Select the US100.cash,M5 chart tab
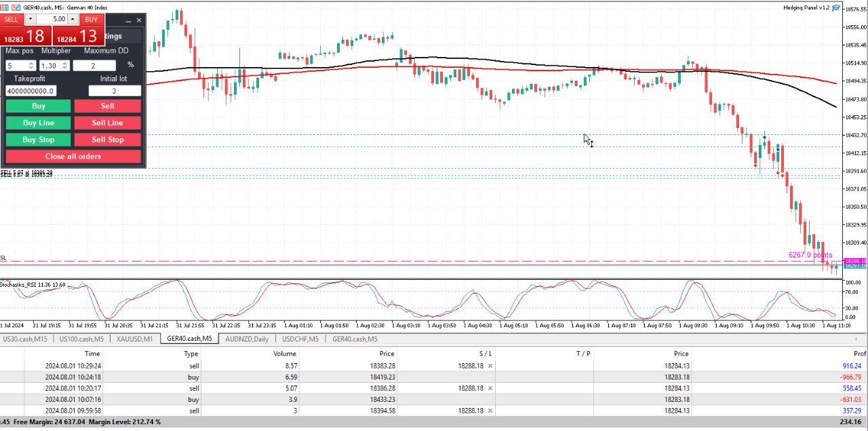This screenshot has height=431, width=868. coord(81,339)
